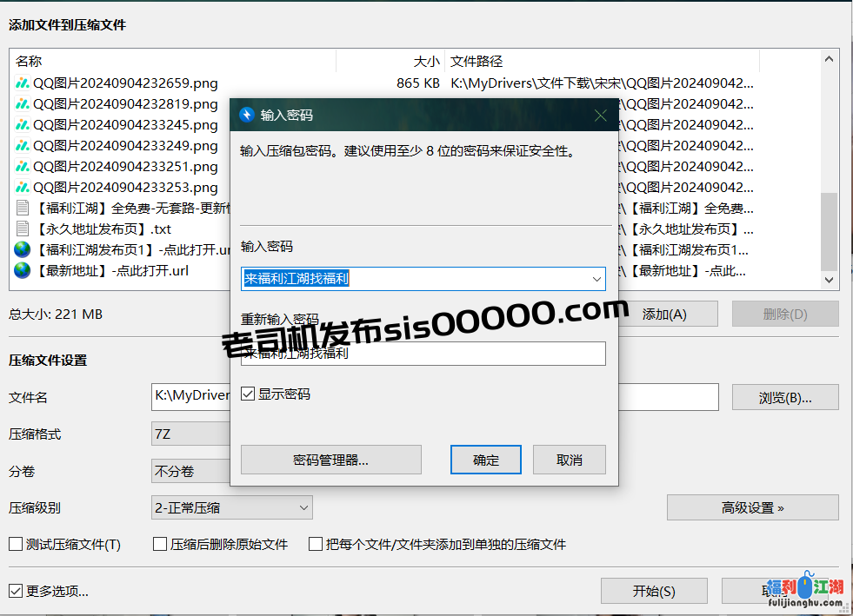Click the key icon on the 输入密码 dialog title bar
This screenshot has height=616, width=853.
pos(248,114)
